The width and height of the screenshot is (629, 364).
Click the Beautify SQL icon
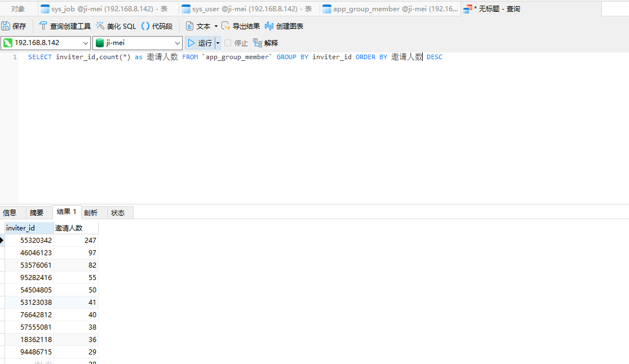[100, 26]
